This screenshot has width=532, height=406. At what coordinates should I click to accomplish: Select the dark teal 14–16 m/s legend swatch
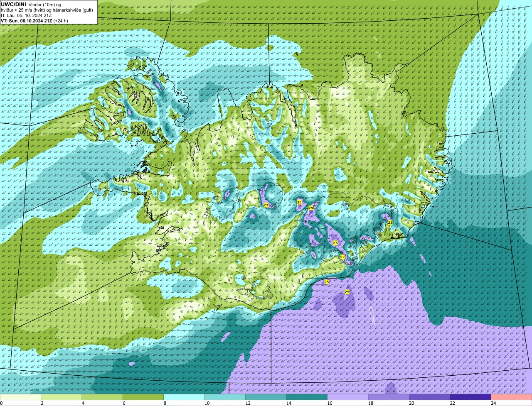[x=307, y=397]
